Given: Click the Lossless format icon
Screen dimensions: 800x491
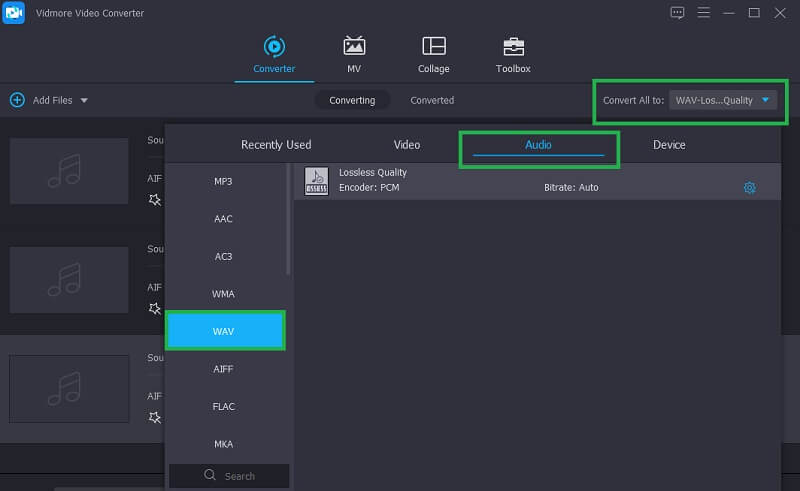Looking at the screenshot, I should pyautogui.click(x=316, y=181).
